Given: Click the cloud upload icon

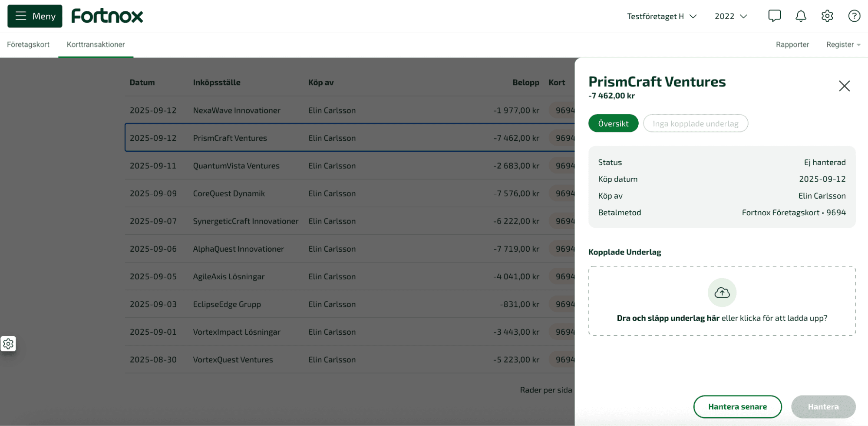Looking at the screenshot, I should [x=722, y=293].
